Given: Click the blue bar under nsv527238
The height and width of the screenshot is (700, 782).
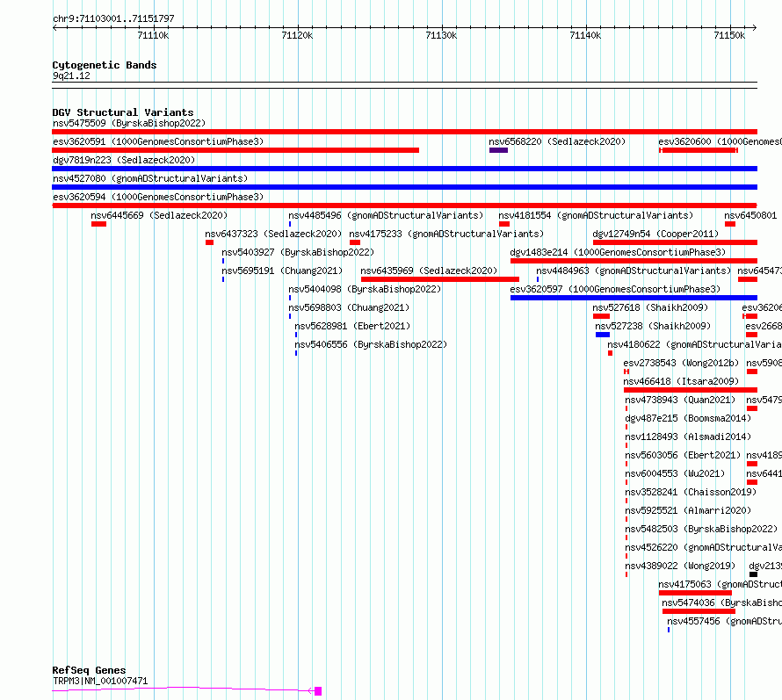Looking at the screenshot, I should click(603, 335).
